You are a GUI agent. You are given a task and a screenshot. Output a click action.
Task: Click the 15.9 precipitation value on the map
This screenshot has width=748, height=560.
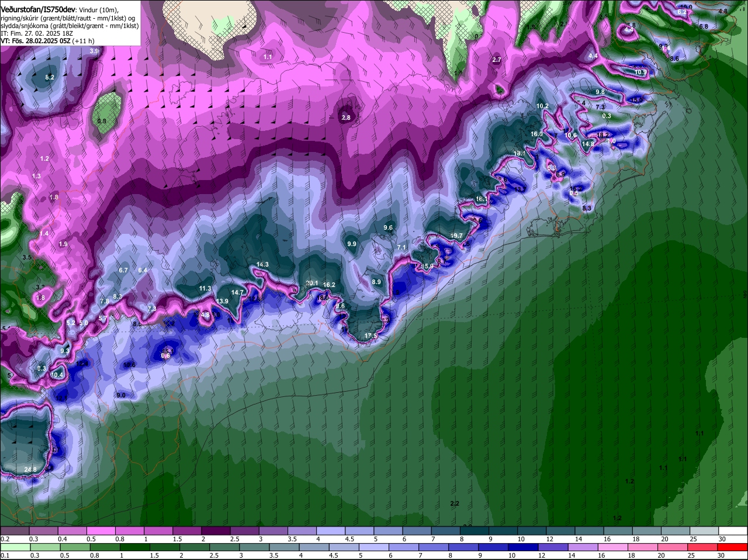point(428,266)
